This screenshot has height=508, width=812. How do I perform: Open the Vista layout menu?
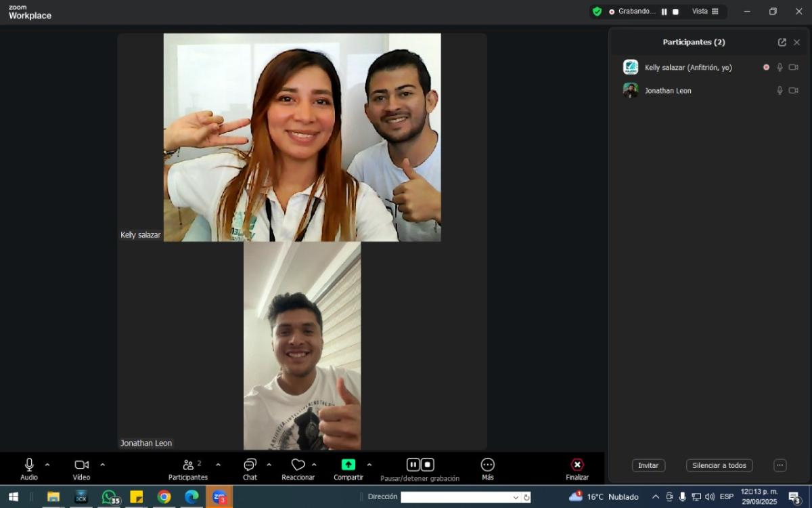click(x=705, y=12)
